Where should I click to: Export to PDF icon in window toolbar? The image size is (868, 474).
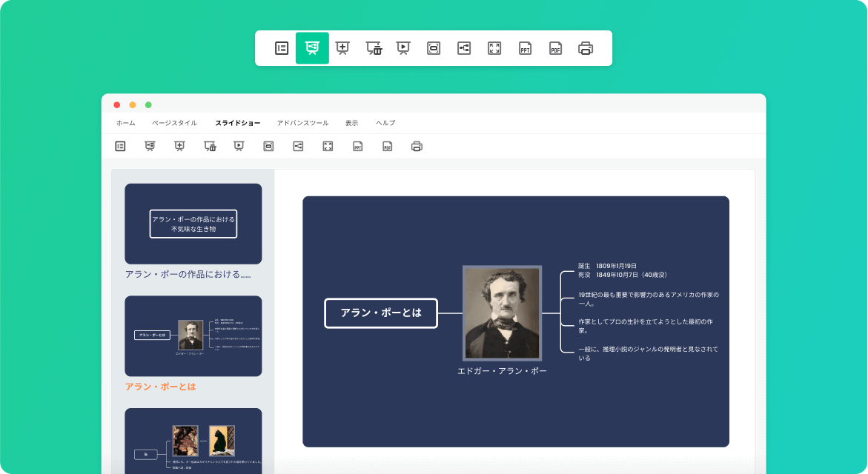(388, 146)
